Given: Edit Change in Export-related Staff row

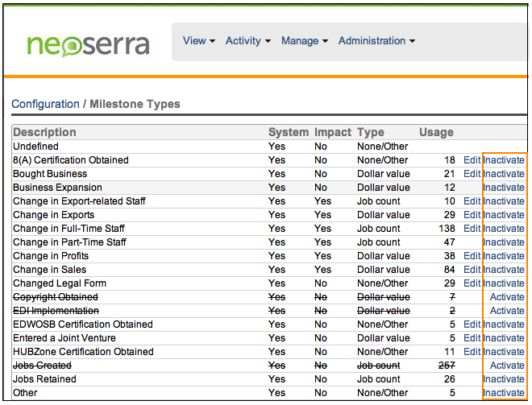Looking at the screenshot, I should (x=472, y=201).
